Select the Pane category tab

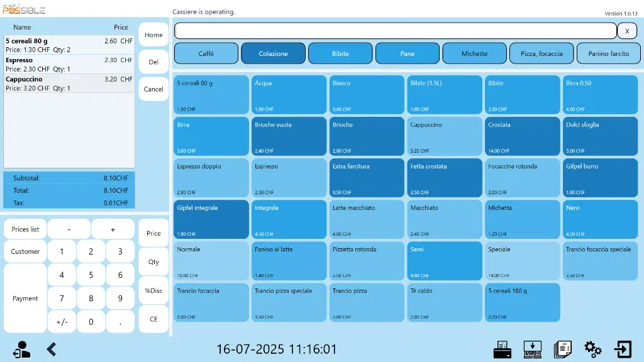[x=407, y=53]
